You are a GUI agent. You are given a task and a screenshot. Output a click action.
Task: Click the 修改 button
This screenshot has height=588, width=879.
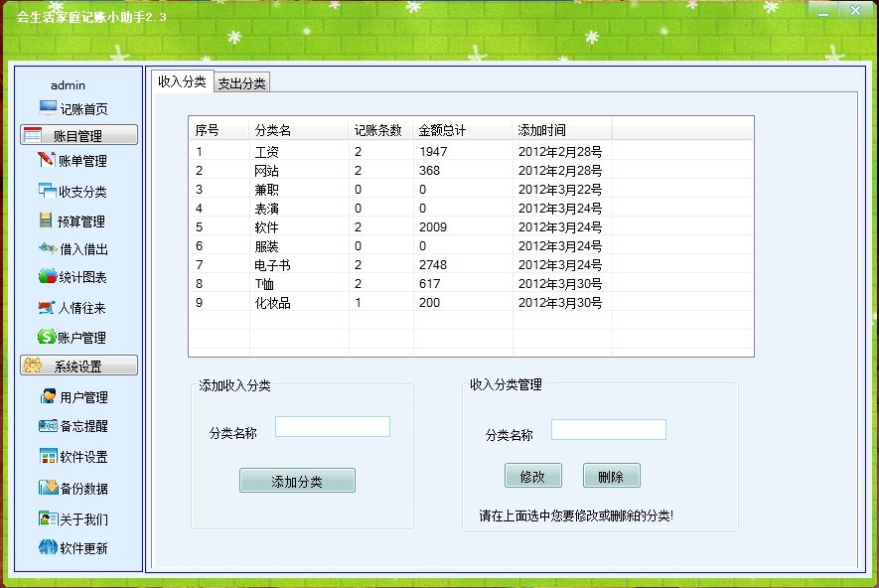click(533, 476)
